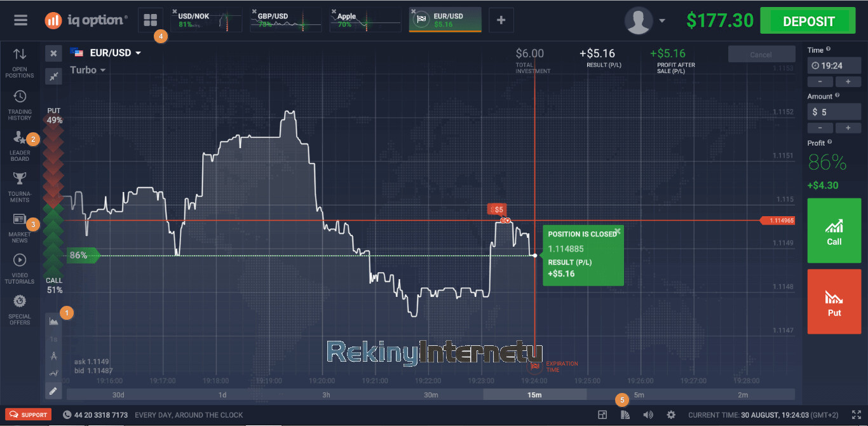Close the Apple asset tab
The image size is (868, 426).
pyautogui.click(x=334, y=11)
